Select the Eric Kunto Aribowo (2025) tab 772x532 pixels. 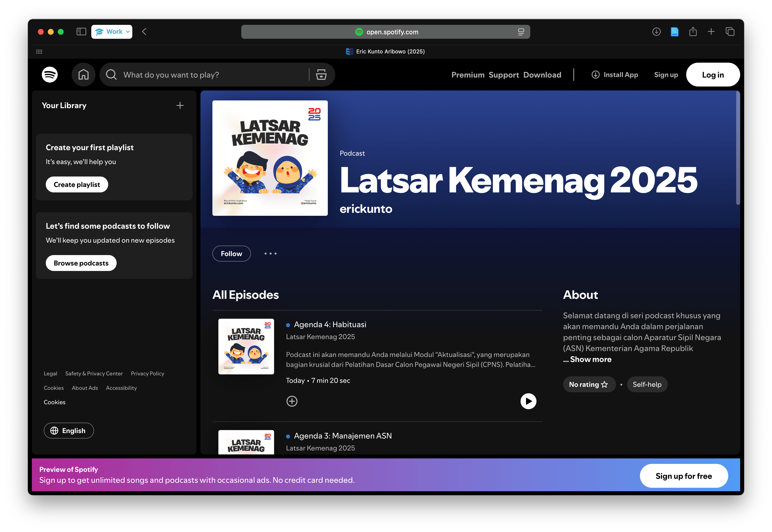click(x=385, y=52)
